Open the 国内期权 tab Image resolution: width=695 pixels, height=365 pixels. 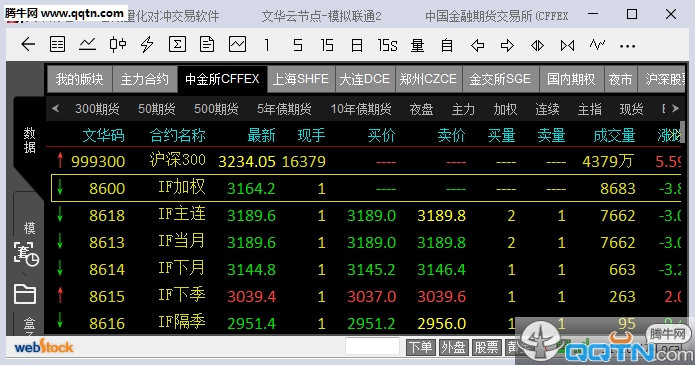pyautogui.click(x=571, y=79)
